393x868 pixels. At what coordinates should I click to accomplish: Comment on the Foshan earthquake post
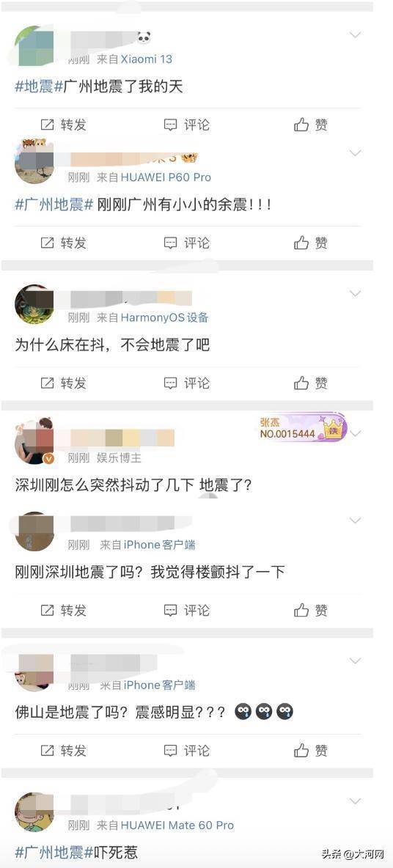click(x=186, y=751)
